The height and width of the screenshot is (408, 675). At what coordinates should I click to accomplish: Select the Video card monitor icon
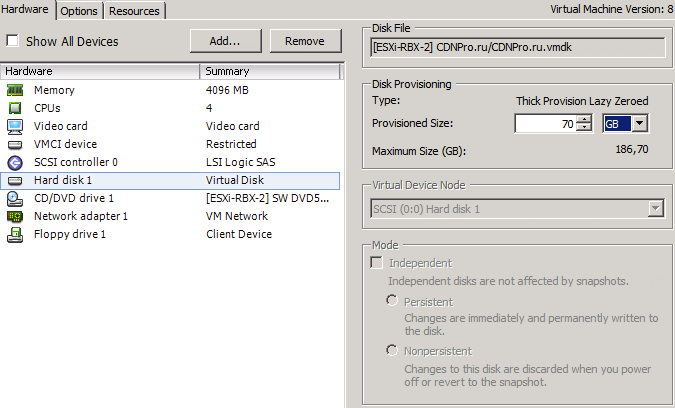[15, 126]
